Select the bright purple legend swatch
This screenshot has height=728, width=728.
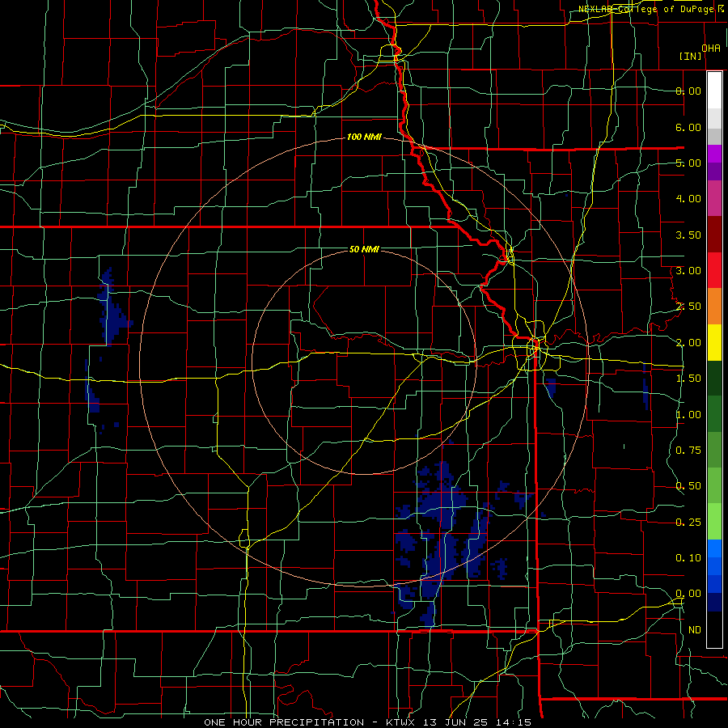pyautogui.click(x=714, y=154)
